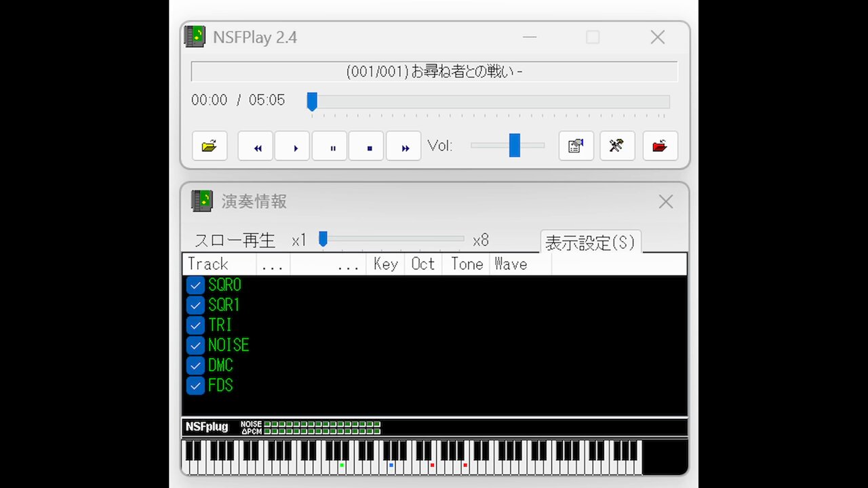This screenshot has height=488, width=868.
Task: Disable the FDS track checkbox
Action: [x=195, y=386]
